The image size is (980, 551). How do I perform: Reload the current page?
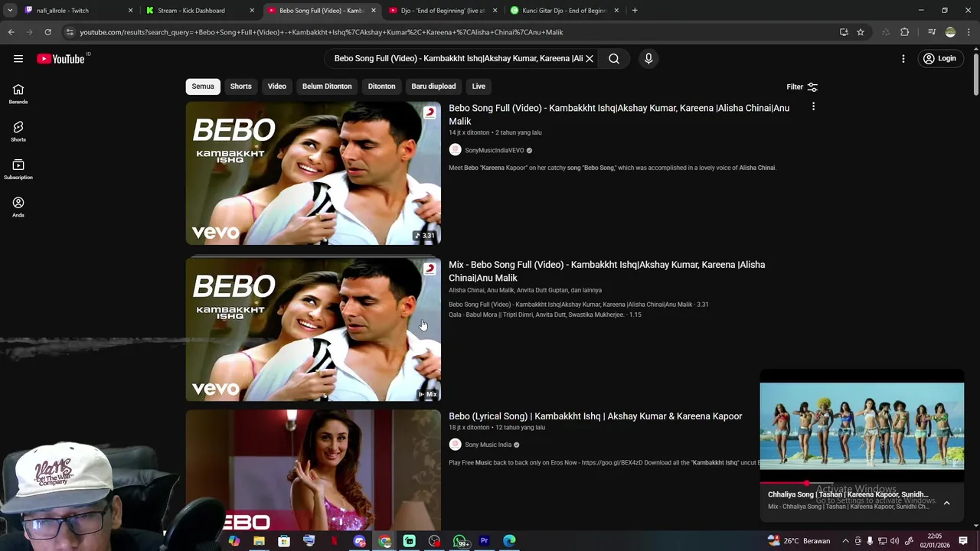click(x=47, y=32)
